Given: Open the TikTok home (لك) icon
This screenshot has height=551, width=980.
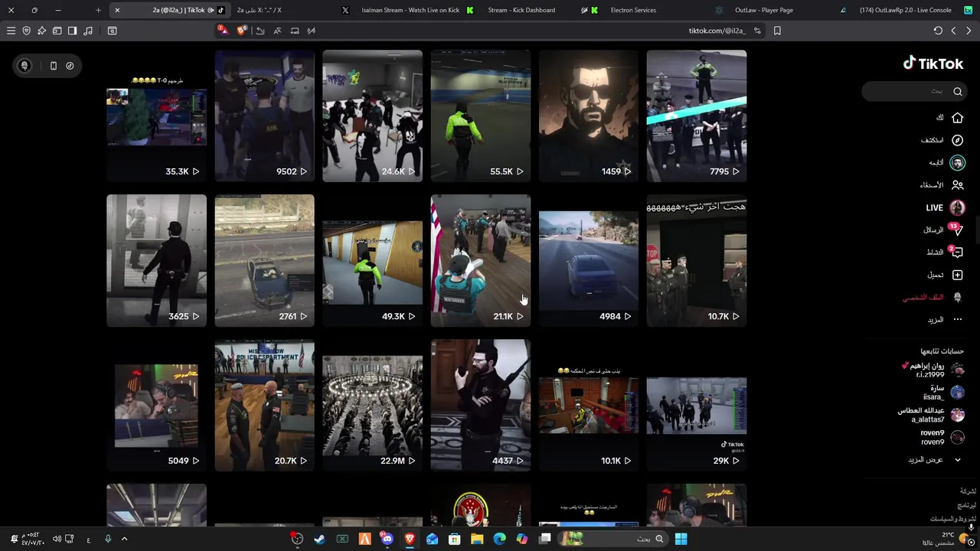Looking at the screenshot, I should pyautogui.click(x=957, y=118).
